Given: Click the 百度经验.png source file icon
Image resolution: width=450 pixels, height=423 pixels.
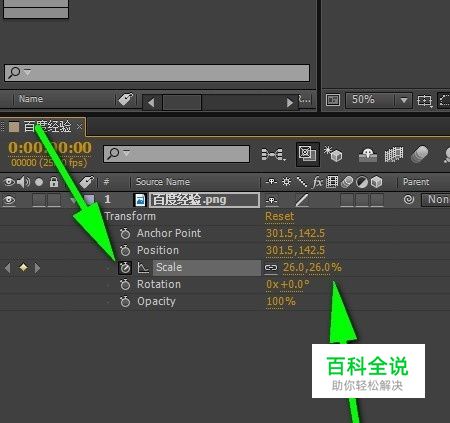Looking at the screenshot, I should pyautogui.click(x=140, y=200).
